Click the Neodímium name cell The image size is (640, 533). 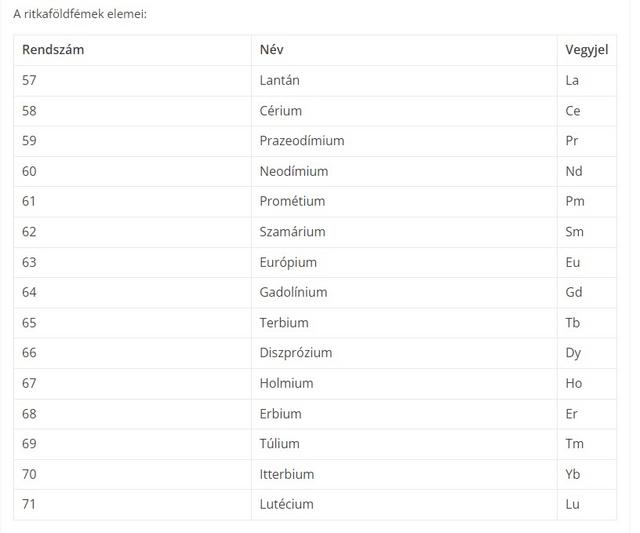pos(293,171)
